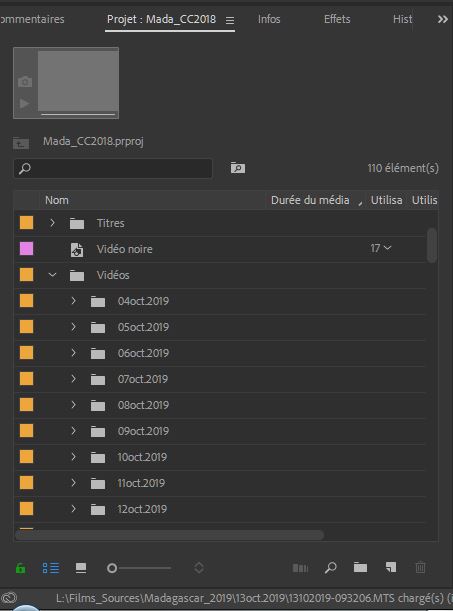The image size is (453, 611).
Task: Create a New Bin
Action: click(x=360, y=567)
